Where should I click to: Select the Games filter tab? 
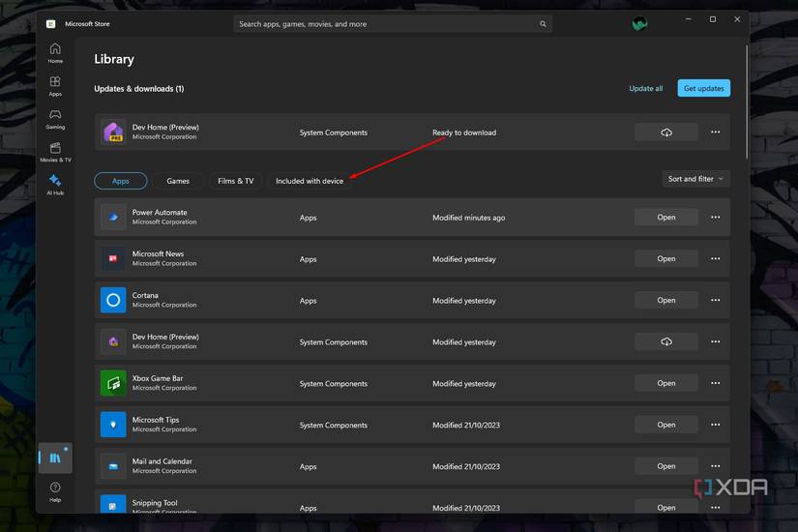178,181
